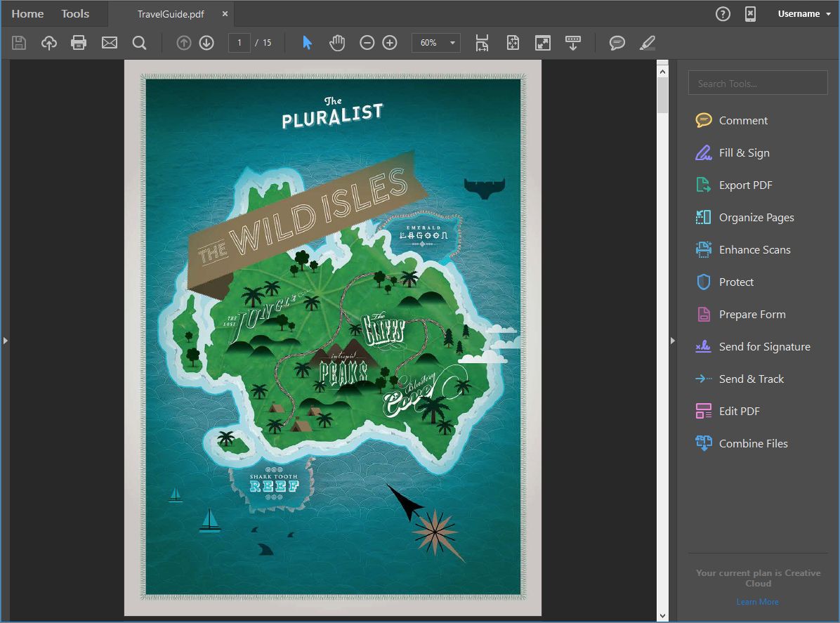Click the Save file icon
Image resolution: width=840 pixels, height=623 pixels.
(19, 43)
